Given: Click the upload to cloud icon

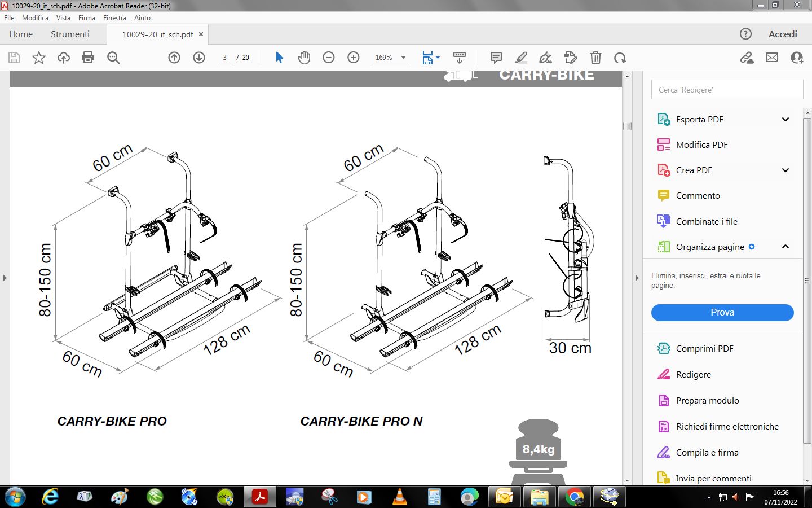Looking at the screenshot, I should (x=64, y=58).
